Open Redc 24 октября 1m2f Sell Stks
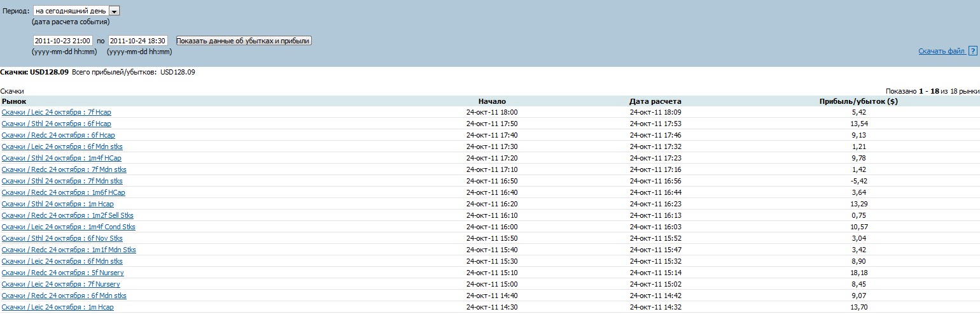 [67, 215]
